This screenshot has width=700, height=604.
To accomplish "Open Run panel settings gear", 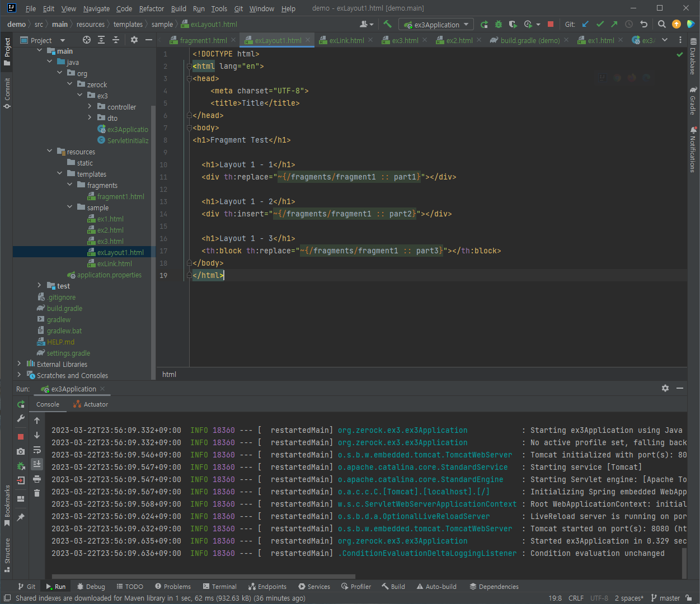I will (x=665, y=388).
